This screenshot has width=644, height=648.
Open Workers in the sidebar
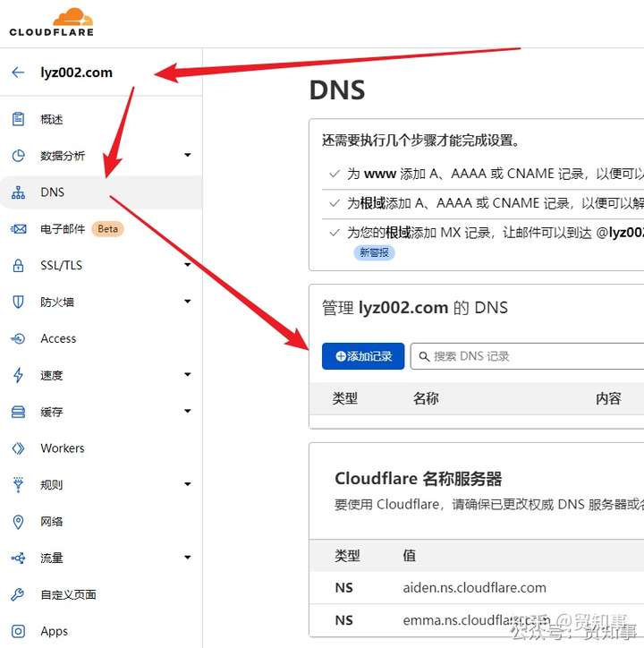[x=63, y=448]
